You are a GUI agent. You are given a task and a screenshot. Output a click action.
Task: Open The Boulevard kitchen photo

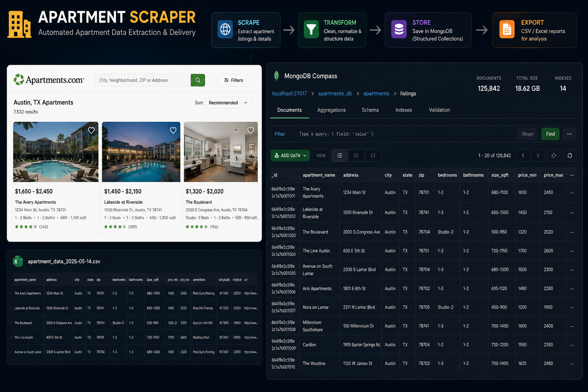click(x=221, y=152)
